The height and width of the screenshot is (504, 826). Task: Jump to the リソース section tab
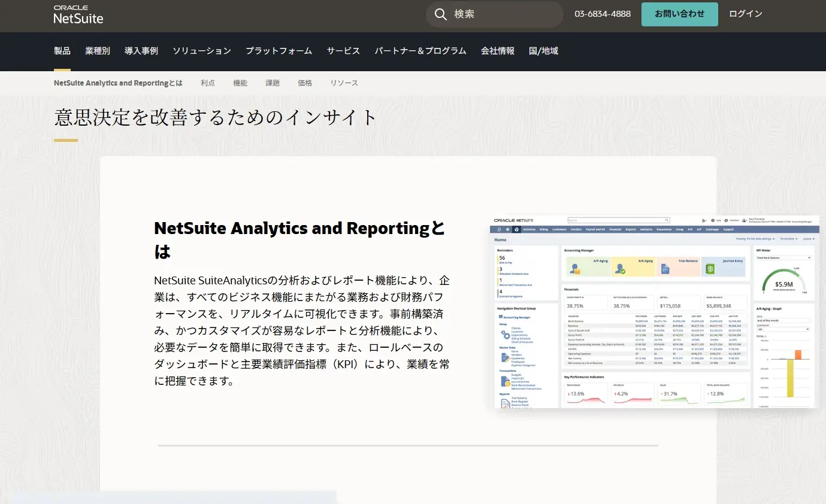pyautogui.click(x=344, y=83)
